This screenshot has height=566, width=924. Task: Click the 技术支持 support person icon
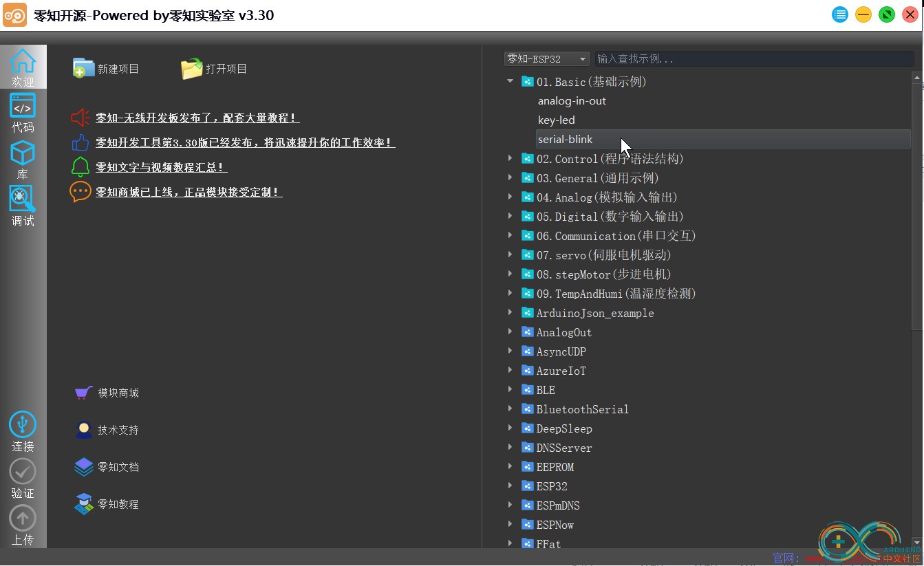(x=83, y=430)
